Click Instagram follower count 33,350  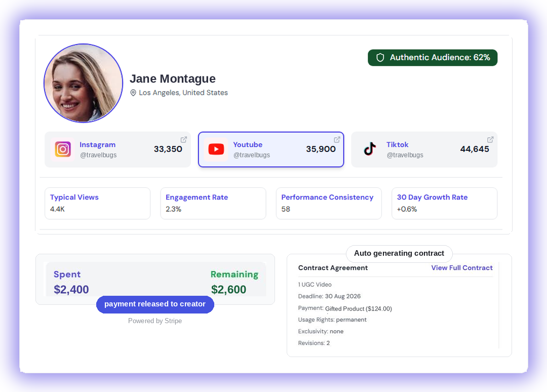(168, 149)
